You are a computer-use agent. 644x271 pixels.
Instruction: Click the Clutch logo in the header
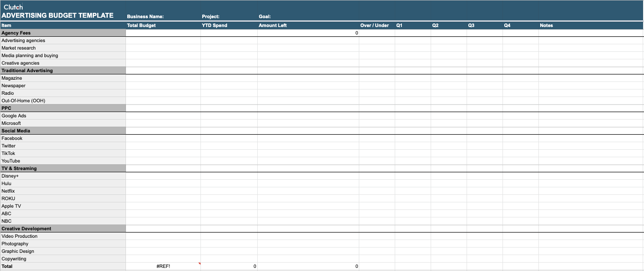13,7
